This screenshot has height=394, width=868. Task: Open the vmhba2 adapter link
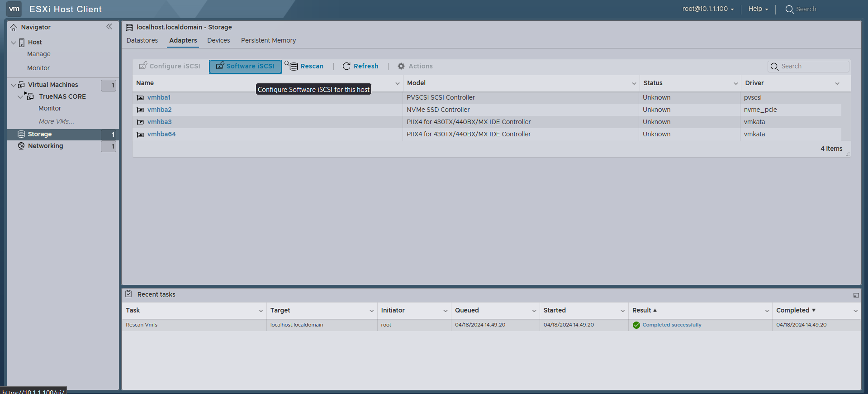click(159, 110)
